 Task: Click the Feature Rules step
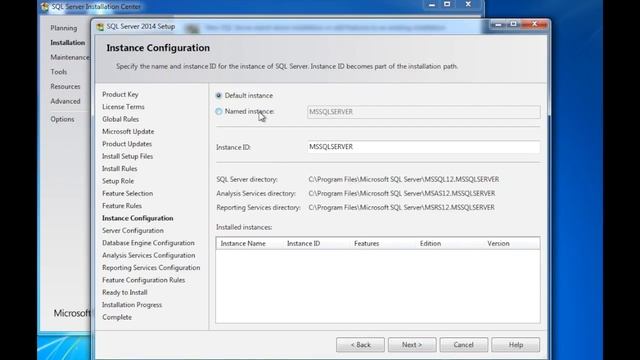coord(122,206)
